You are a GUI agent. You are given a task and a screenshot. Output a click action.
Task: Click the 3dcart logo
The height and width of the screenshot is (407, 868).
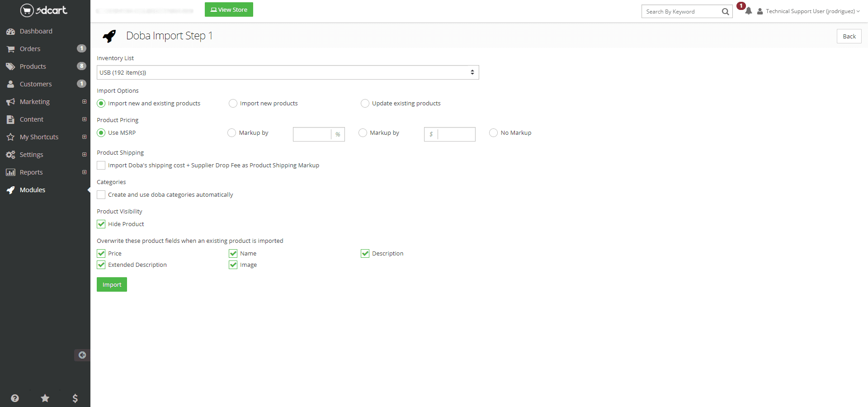[x=44, y=10]
